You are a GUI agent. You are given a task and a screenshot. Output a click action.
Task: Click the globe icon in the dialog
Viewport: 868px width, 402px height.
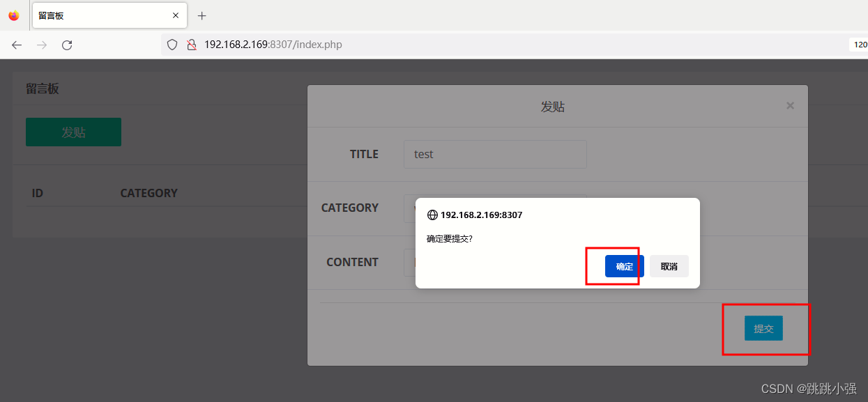point(432,215)
